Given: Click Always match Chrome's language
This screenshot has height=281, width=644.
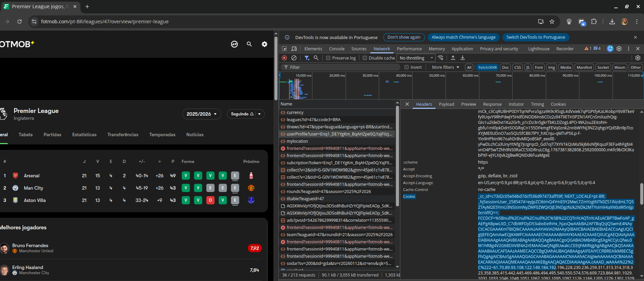Looking at the screenshot, I should 463,37.
